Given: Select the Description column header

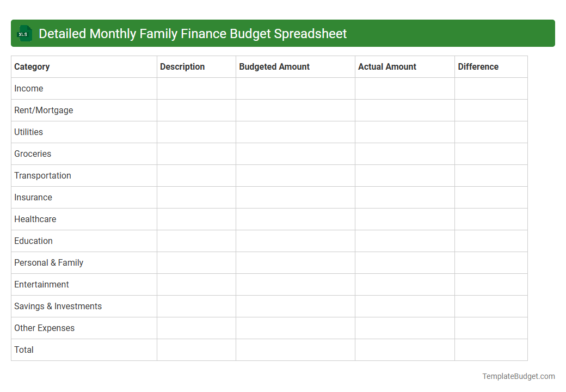Looking at the screenshot, I should (182, 66).
